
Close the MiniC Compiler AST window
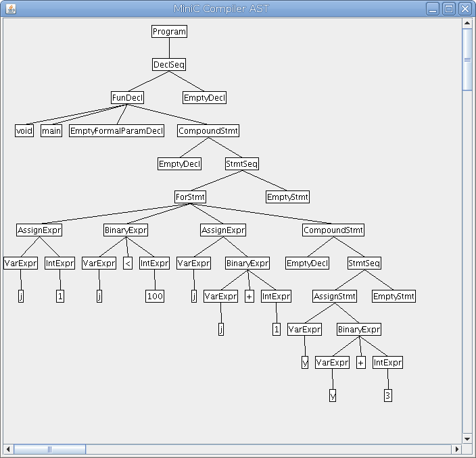464,9
